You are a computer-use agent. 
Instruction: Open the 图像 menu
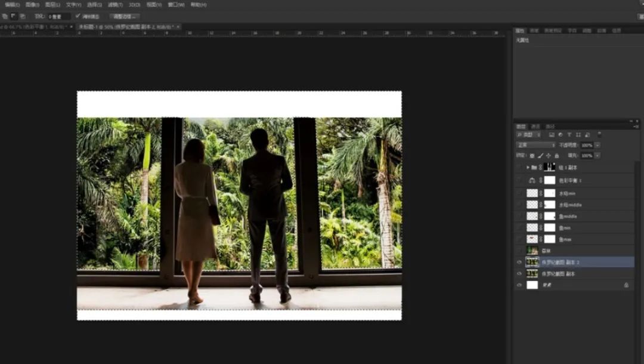(x=32, y=5)
